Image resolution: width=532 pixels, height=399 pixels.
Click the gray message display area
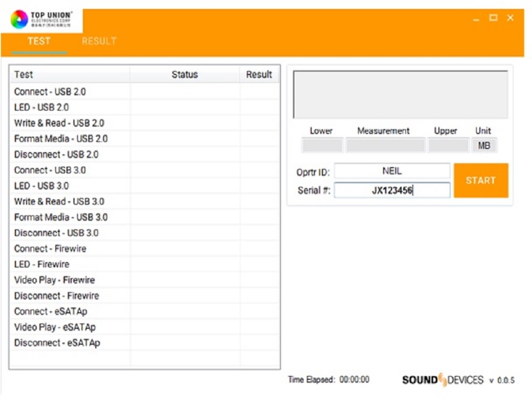coord(401,94)
